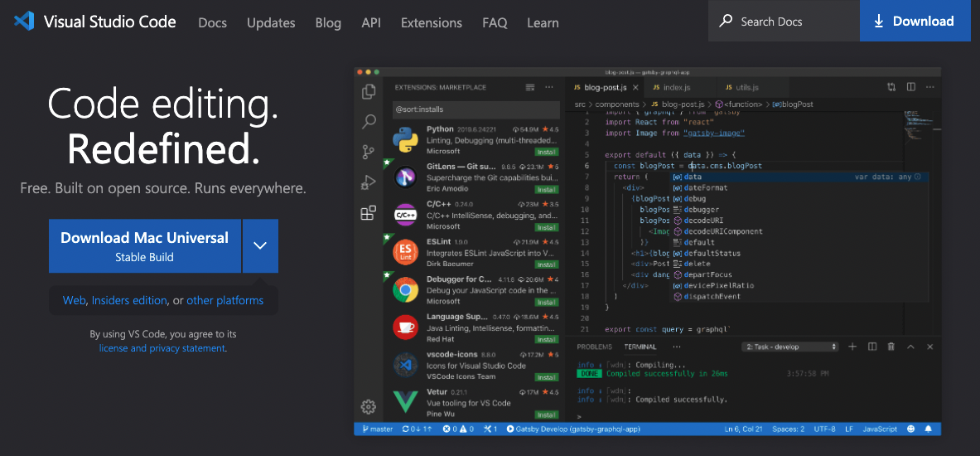Click the Visual Studio Code logo icon
The width and height of the screenshot is (980, 456).
[x=23, y=22]
